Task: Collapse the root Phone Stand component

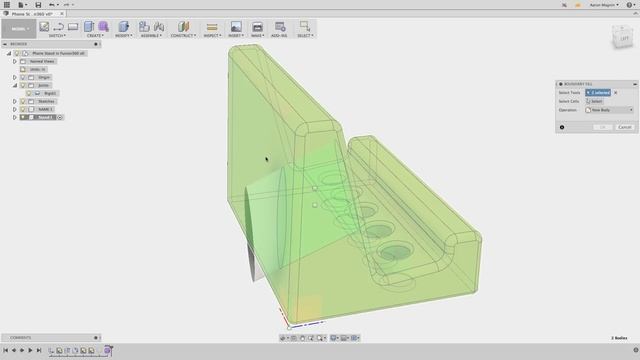Action: [x=9, y=53]
